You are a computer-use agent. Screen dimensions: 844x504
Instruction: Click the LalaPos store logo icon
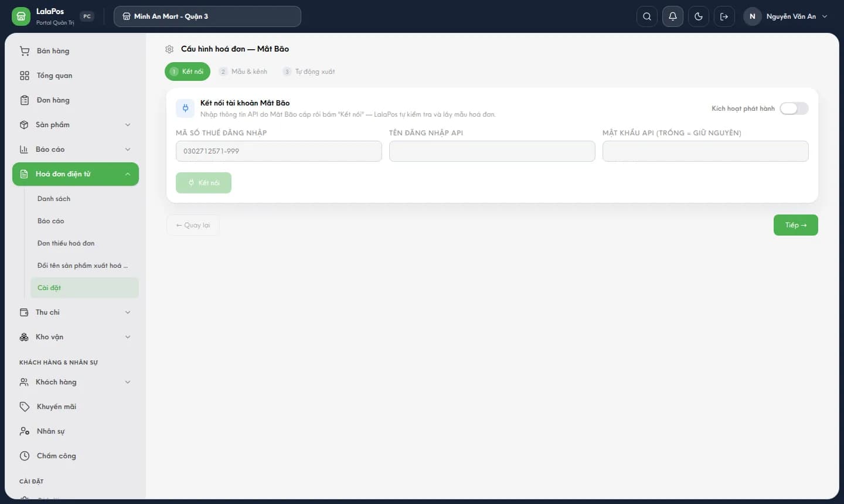[x=21, y=16]
